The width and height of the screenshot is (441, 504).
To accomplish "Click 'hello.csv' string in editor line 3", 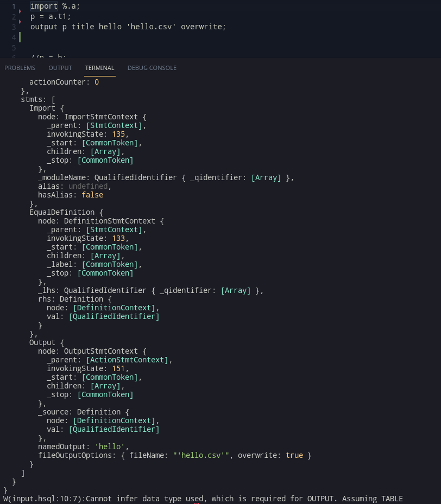I will [x=151, y=27].
